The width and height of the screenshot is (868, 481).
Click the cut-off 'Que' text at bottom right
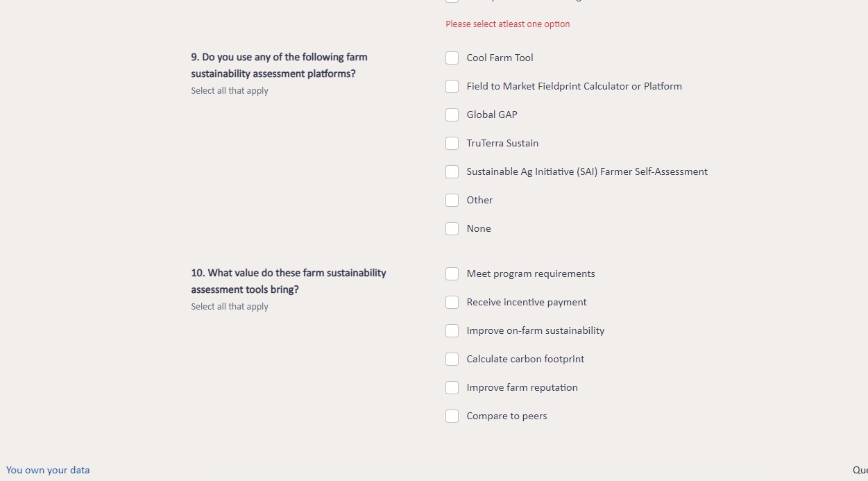[x=860, y=470]
